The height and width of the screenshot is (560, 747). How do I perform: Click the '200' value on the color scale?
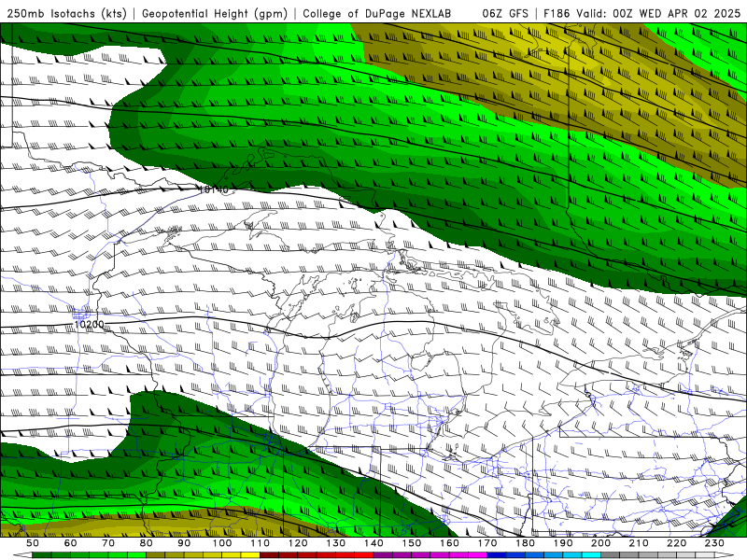point(600,543)
